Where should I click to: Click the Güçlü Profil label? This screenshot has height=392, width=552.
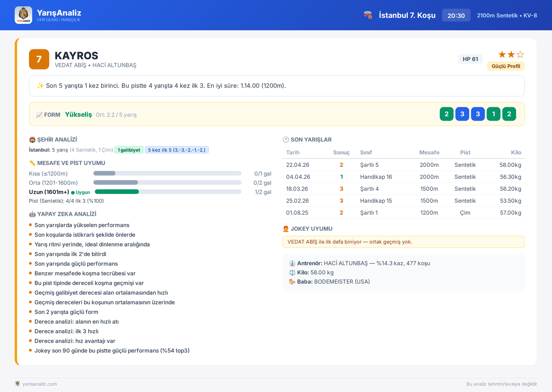(506, 66)
